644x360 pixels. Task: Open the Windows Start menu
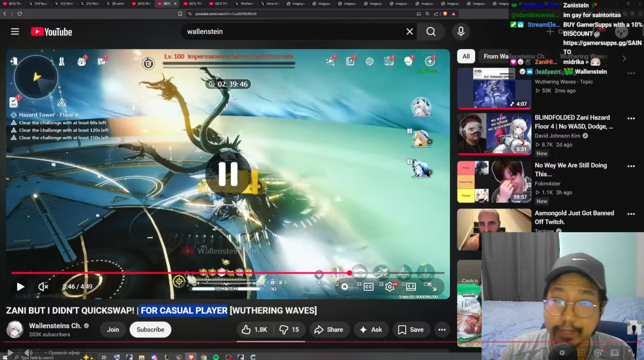click(x=5, y=357)
